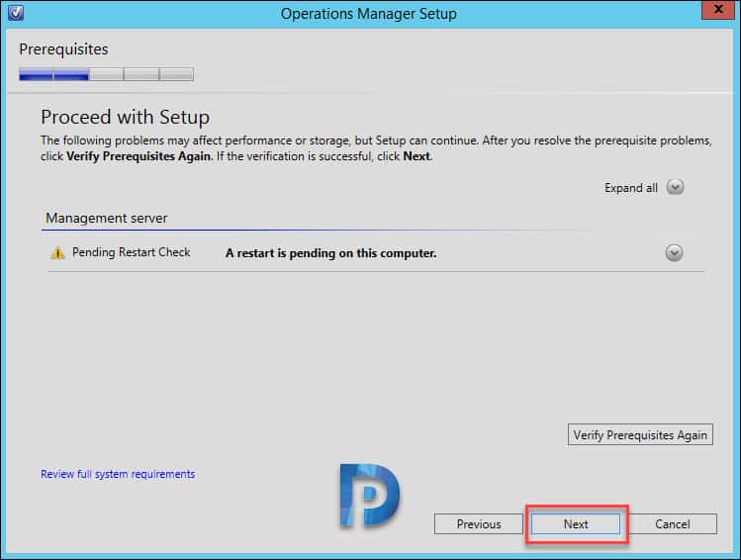Image resolution: width=741 pixels, height=560 pixels.
Task: Expand all prerequisite results
Action: tap(675, 187)
